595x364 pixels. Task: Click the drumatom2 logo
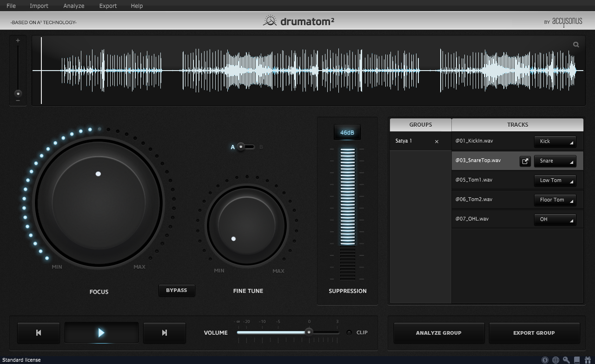point(298,21)
